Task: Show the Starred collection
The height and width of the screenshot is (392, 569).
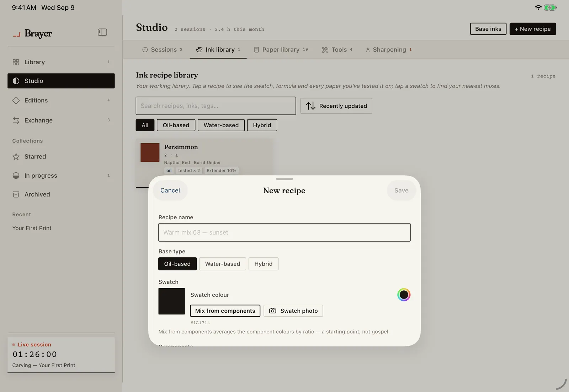Action: (x=61, y=157)
